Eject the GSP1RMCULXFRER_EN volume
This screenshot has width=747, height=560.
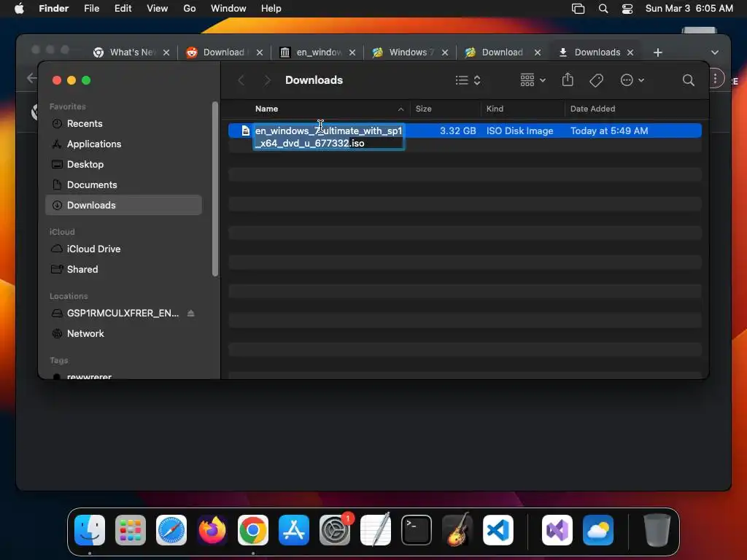[x=190, y=314]
